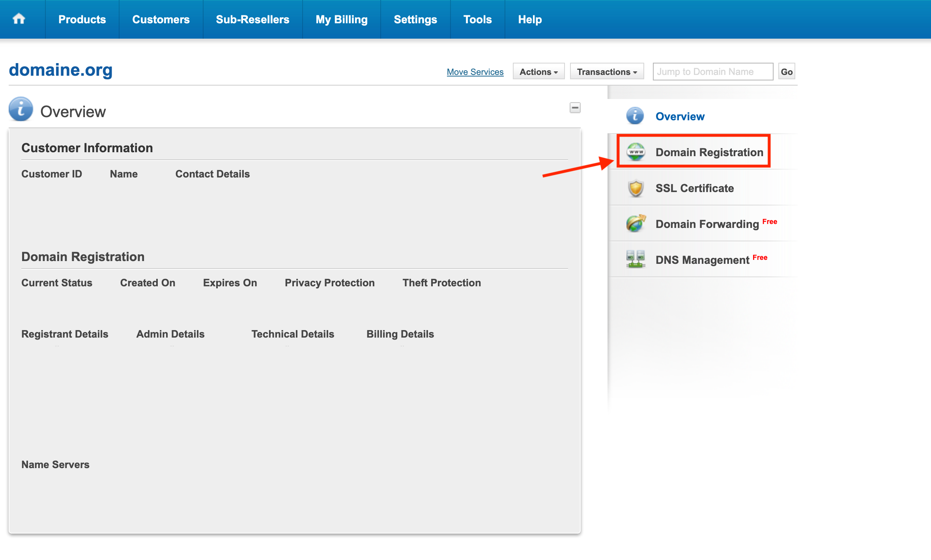931x560 pixels.
Task: Click the Customer ID column label
Action: point(52,174)
